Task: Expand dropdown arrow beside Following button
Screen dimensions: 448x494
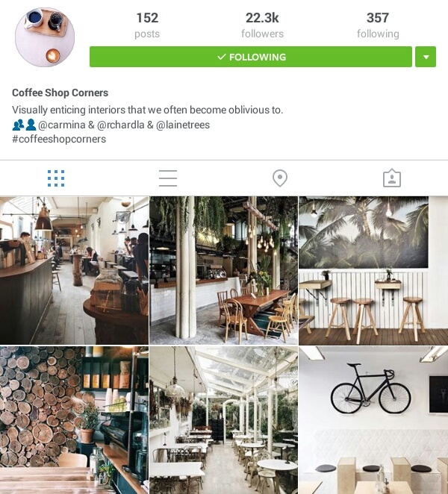Action: [426, 57]
